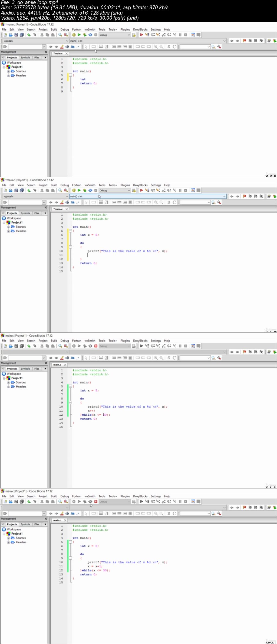
Task: Expand Sources folder in frame with lone 'int'
Action: [8, 71]
